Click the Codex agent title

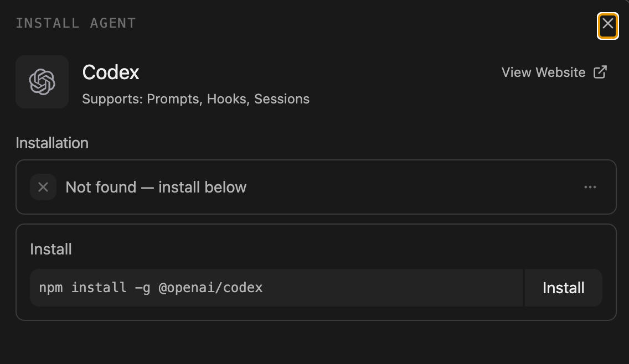111,72
